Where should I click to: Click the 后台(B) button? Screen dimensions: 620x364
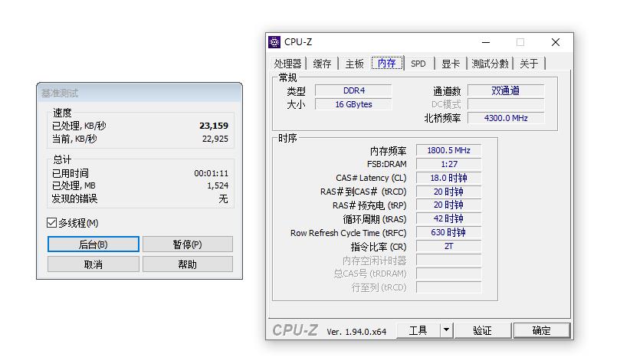click(93, 244)
